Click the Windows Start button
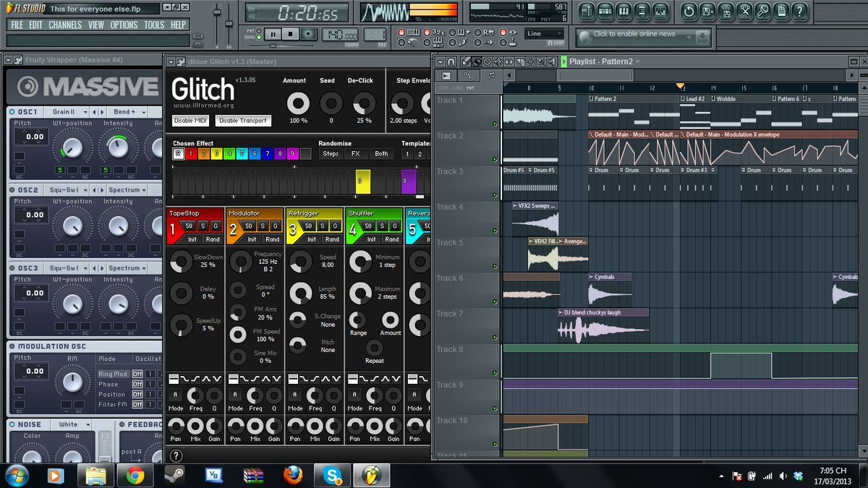 click(x=16, y=475)
